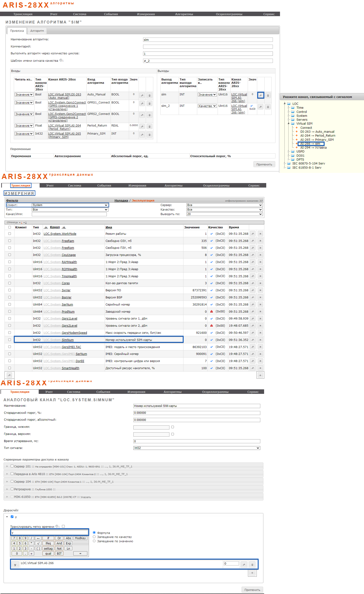Click Канал/Имя filter text field
The image size is (364, 594).
click(69, 214)
